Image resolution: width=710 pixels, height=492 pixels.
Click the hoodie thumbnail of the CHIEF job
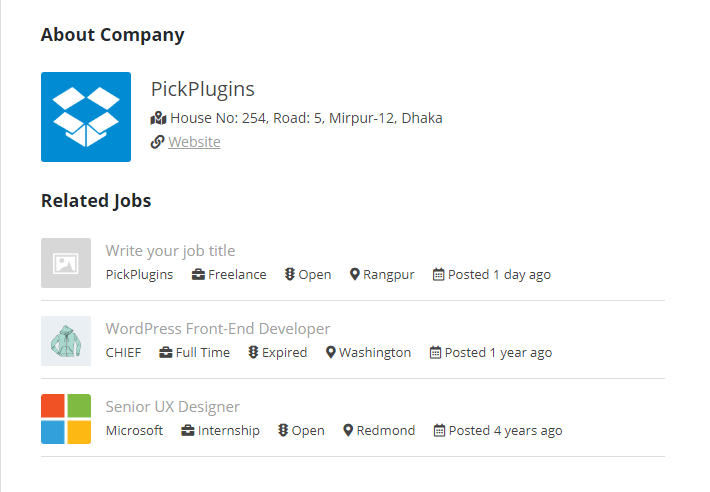tap(66, 341)
